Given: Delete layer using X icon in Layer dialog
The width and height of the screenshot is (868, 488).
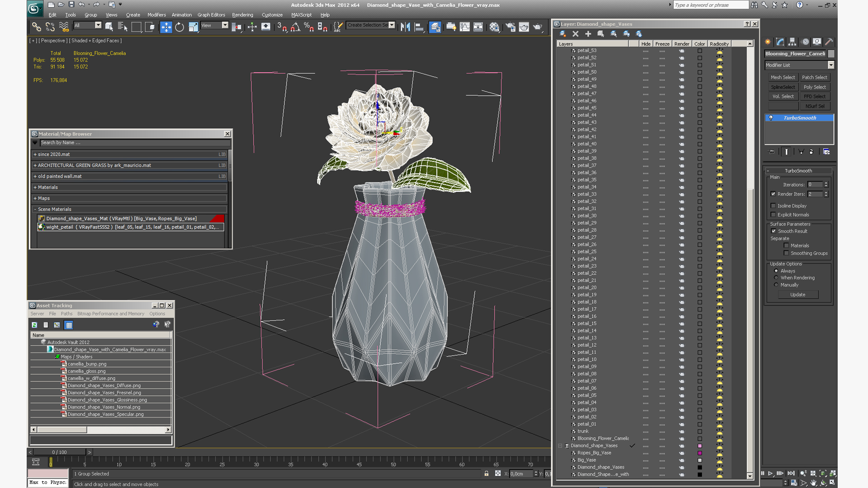Looking at the screenshot, I should 575,34.
